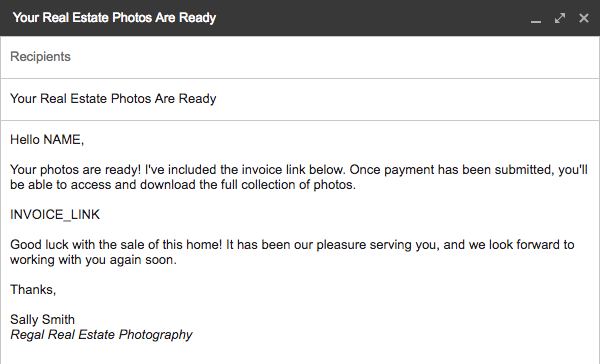
Task: Click the 'Your photos are ready!' sentence
Action: 75,170
